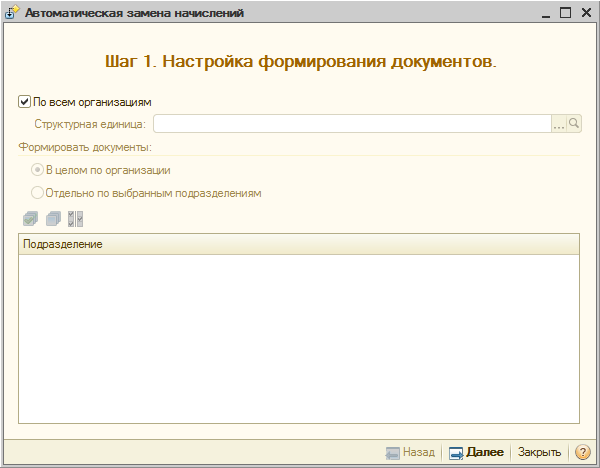The height and width of the screenshot is (468, 600).
Task: Click the Назад button
Action: coord(410,452)
